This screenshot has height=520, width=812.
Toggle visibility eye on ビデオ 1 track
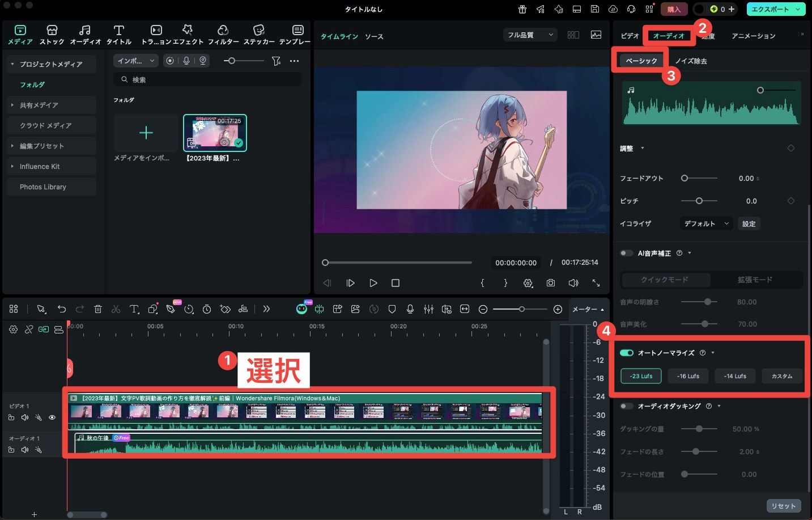click(52, 417)
